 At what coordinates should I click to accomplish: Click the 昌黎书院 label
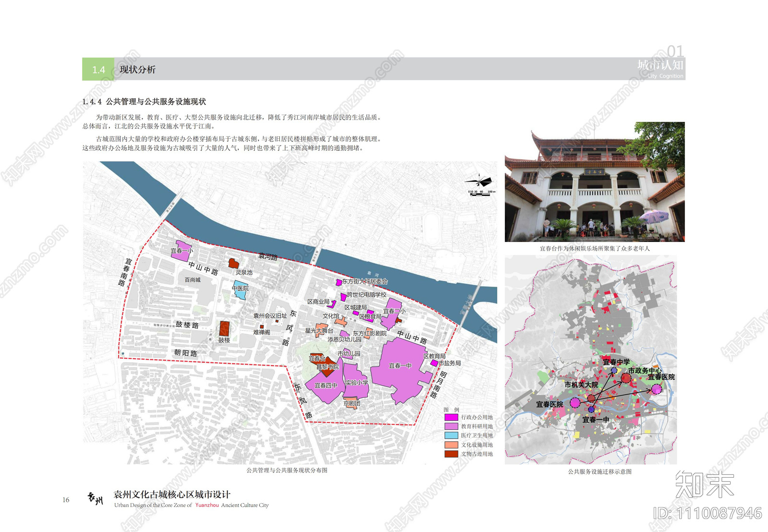point(327,367)
